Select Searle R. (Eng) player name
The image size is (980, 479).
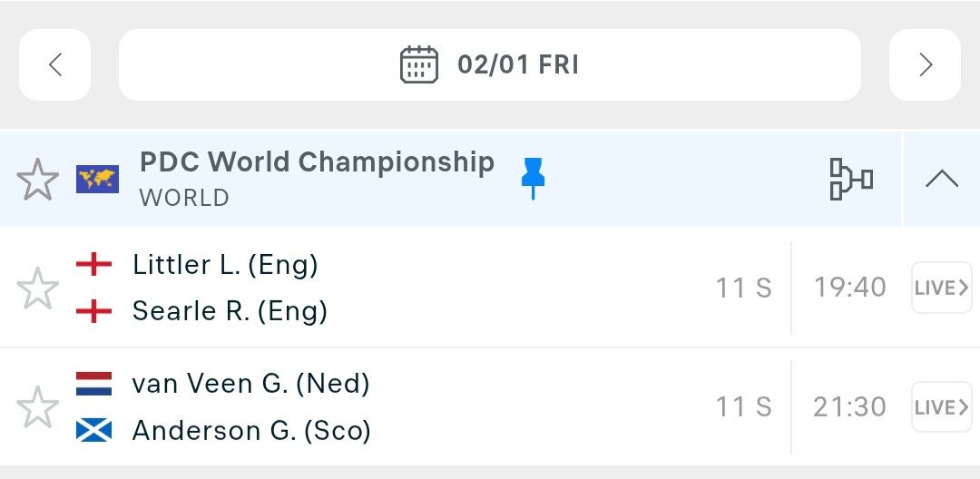click(x=230, y=311)
